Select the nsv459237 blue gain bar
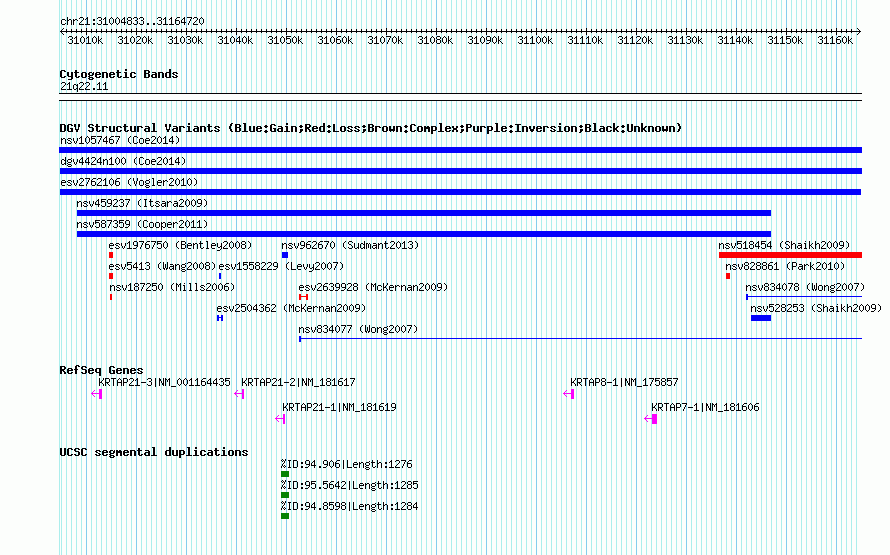 click(x=424, y=213)
